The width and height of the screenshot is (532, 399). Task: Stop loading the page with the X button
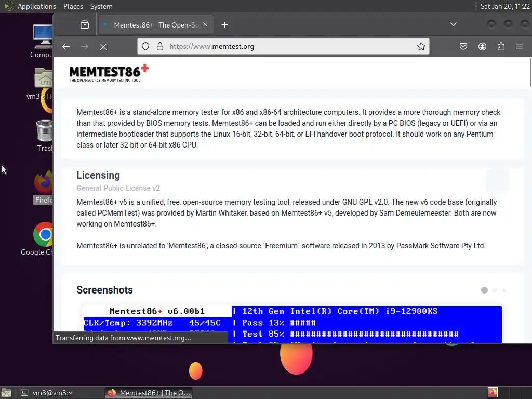click(x=103, y=47)
